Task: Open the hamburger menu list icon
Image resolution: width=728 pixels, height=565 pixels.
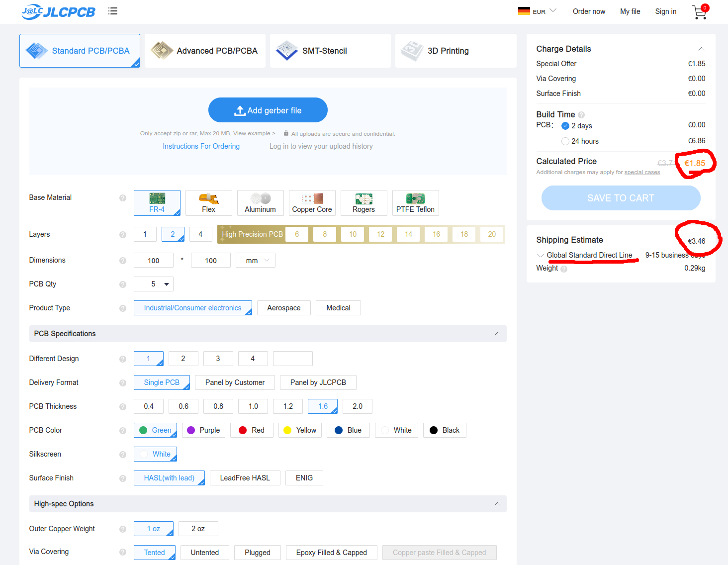Action: (113, 11)
